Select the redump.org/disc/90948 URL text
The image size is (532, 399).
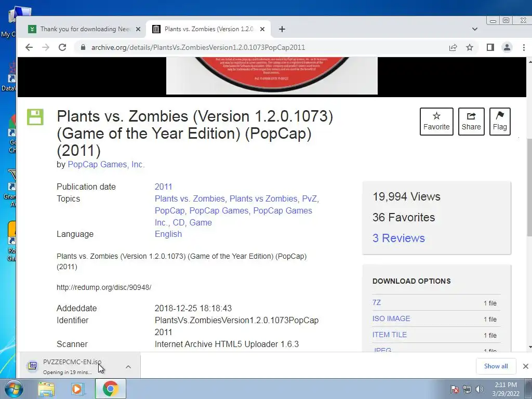click(x=104, y=287)
